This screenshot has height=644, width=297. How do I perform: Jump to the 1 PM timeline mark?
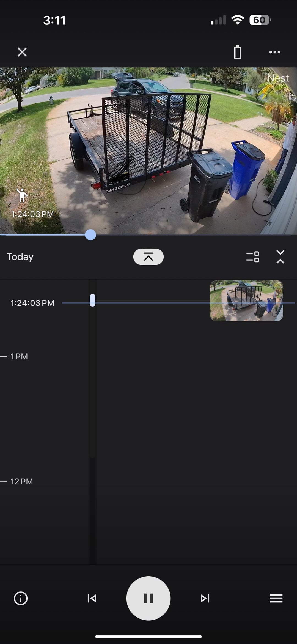(x=19, y=356)
